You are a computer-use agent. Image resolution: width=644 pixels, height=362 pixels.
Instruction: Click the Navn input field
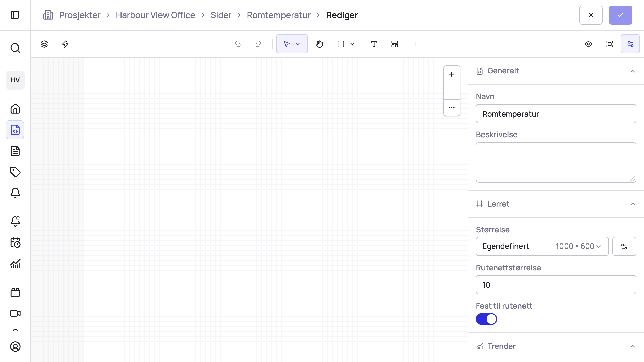pyautogui.click(x=556, y=114)
